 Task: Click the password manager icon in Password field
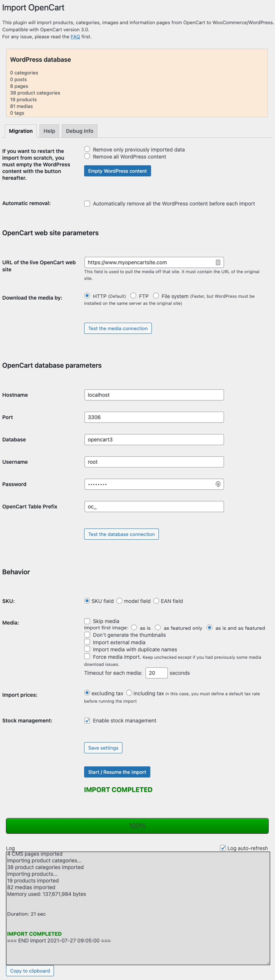[218, 484]
